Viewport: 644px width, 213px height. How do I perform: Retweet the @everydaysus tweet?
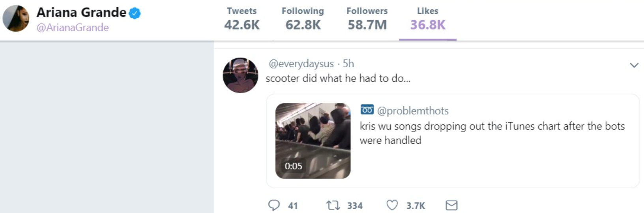pos(333,205)
